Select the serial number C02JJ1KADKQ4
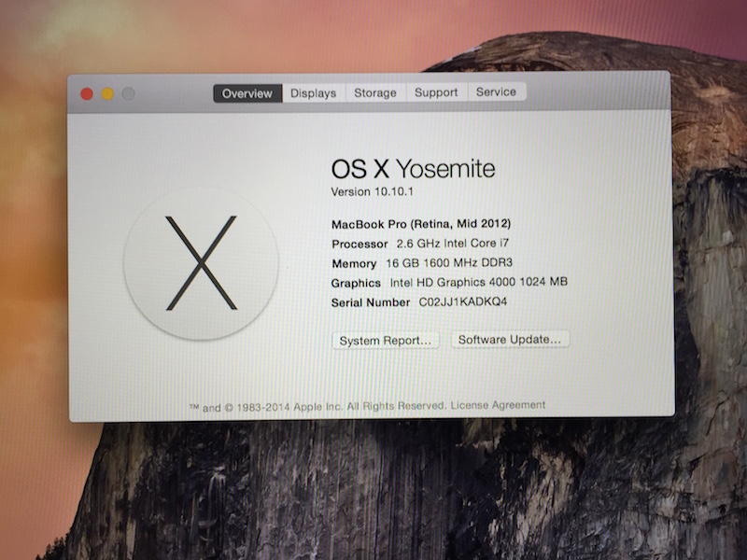The height and width of the screenshot is (560, 747). (x=462, y=301)
